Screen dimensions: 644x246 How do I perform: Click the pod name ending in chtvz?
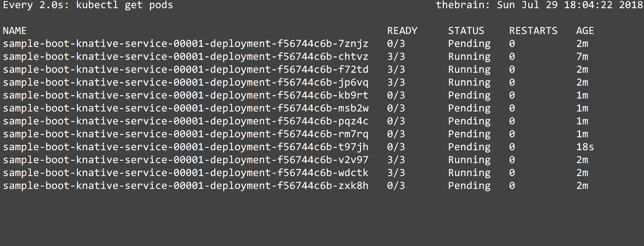(x=186, y=56)
